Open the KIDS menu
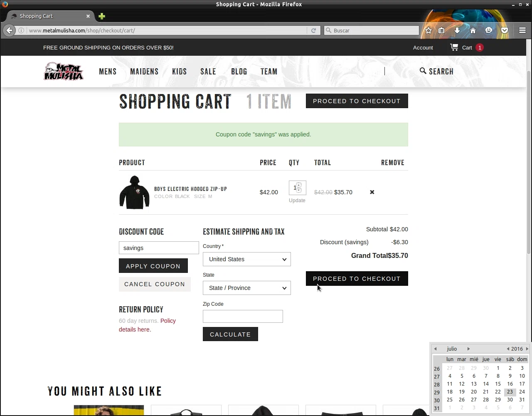Screen dimensions: 532x416 (180, 72)
